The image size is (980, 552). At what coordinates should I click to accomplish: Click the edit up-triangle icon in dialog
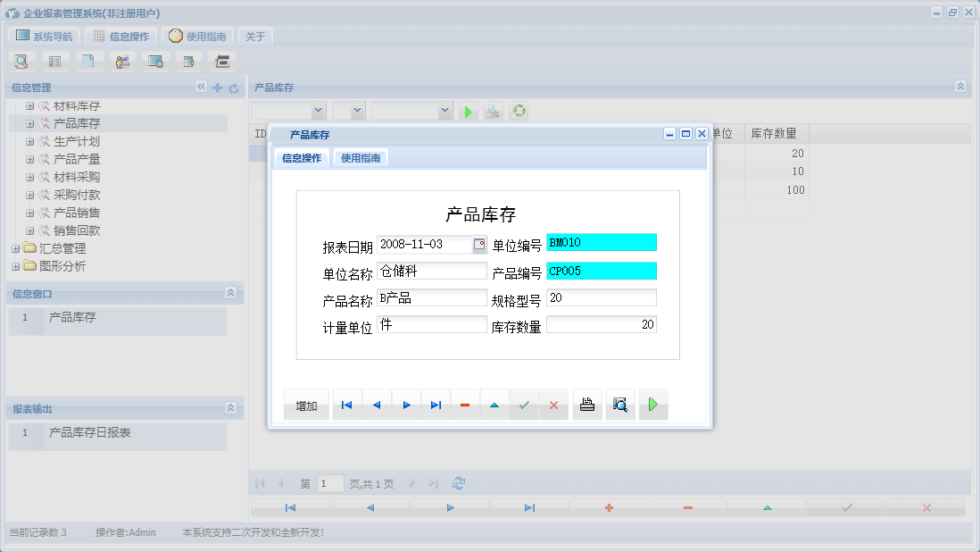(x=494, y=406)
